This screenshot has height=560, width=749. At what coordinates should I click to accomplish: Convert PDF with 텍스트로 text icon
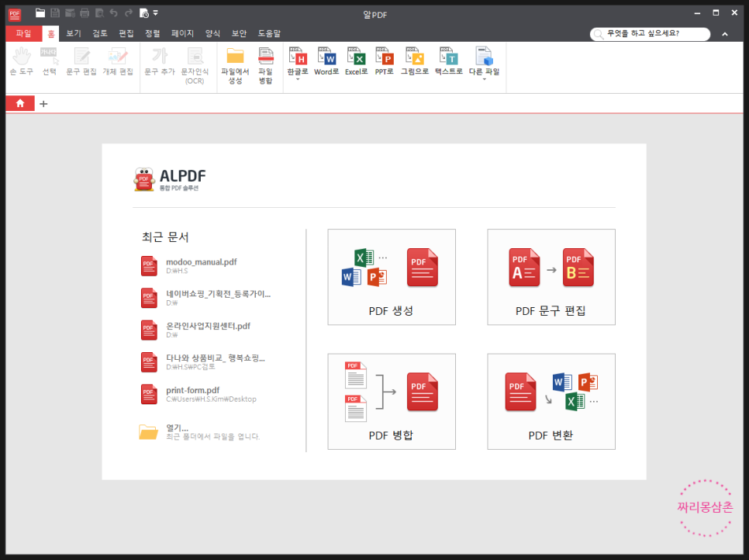[449, 61]
